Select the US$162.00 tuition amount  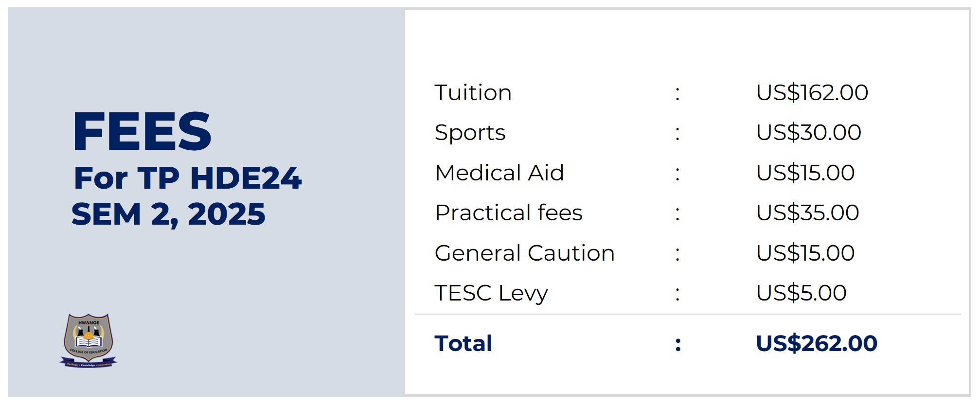pos(812,93)
